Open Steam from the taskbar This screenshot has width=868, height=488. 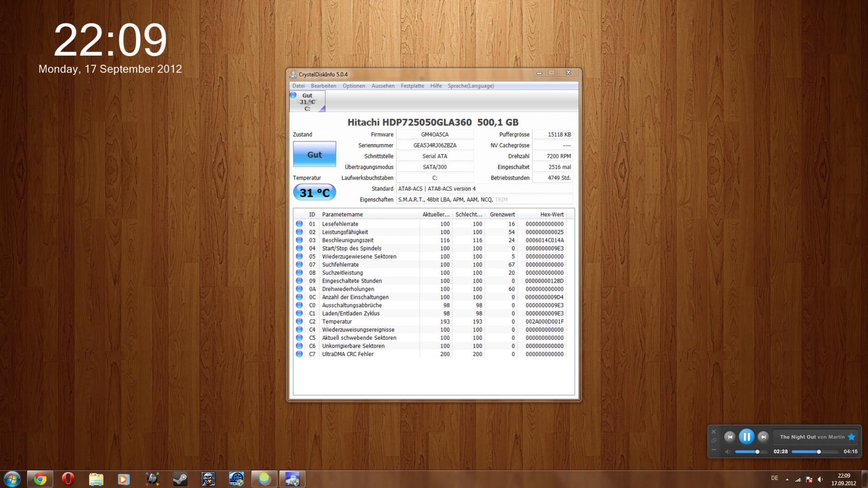[x=180, y=479]
